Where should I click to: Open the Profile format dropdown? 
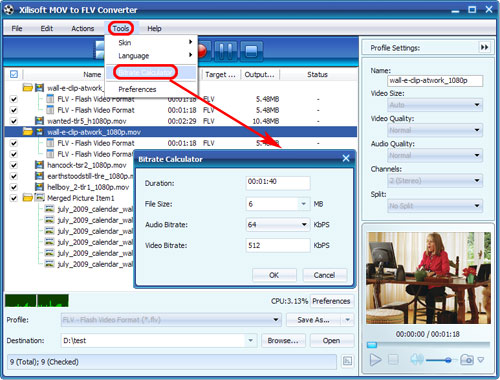[x=276, y=320]
